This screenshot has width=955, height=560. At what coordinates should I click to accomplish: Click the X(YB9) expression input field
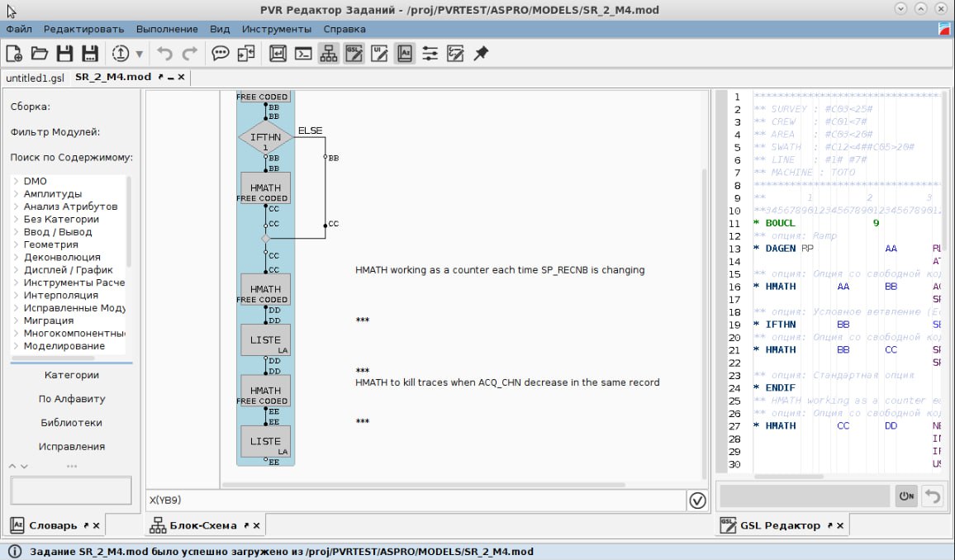413,501
